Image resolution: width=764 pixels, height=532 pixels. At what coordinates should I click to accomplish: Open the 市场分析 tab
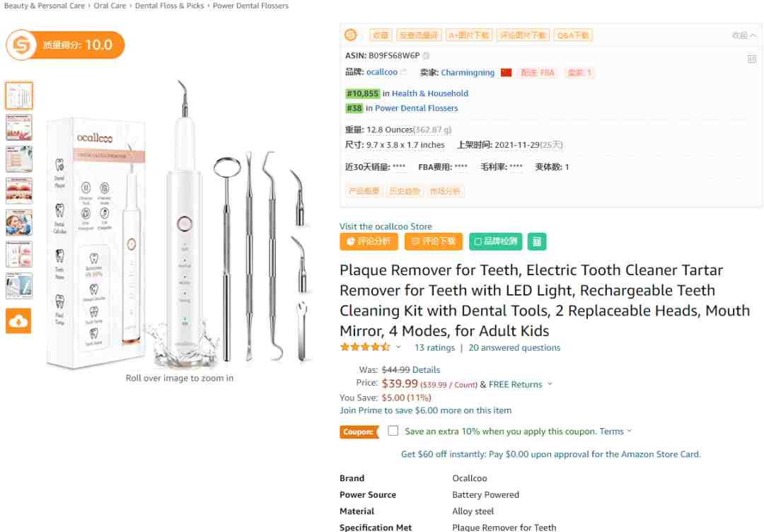coord(445,191)
